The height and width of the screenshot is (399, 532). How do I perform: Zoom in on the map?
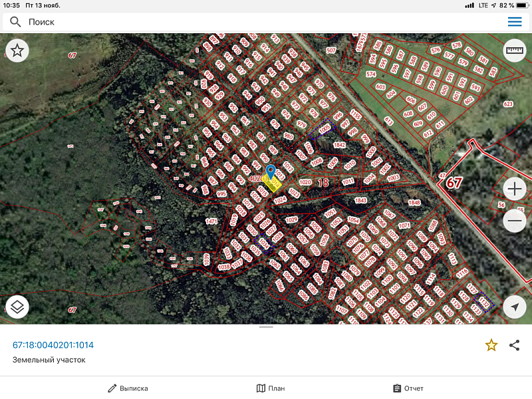coord(515,189)
